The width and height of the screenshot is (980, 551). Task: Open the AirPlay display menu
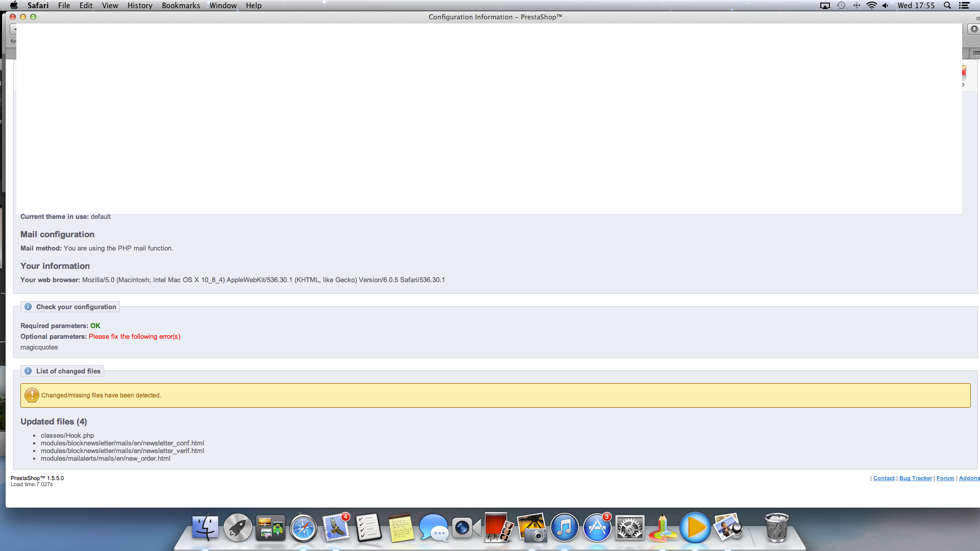[x=825, y=6]
